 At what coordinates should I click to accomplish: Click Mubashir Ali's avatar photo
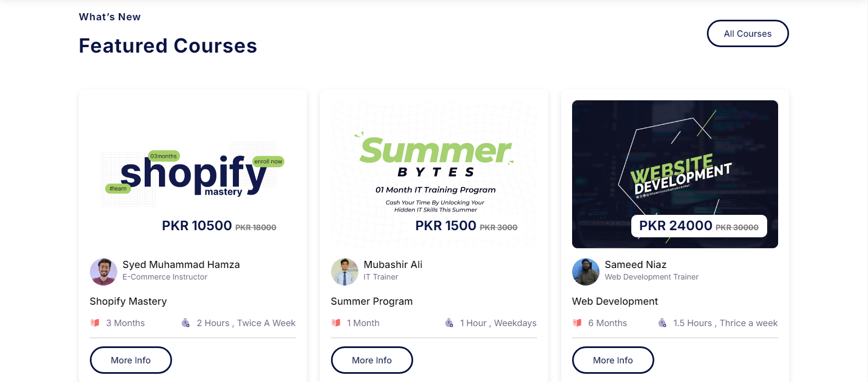345,272
